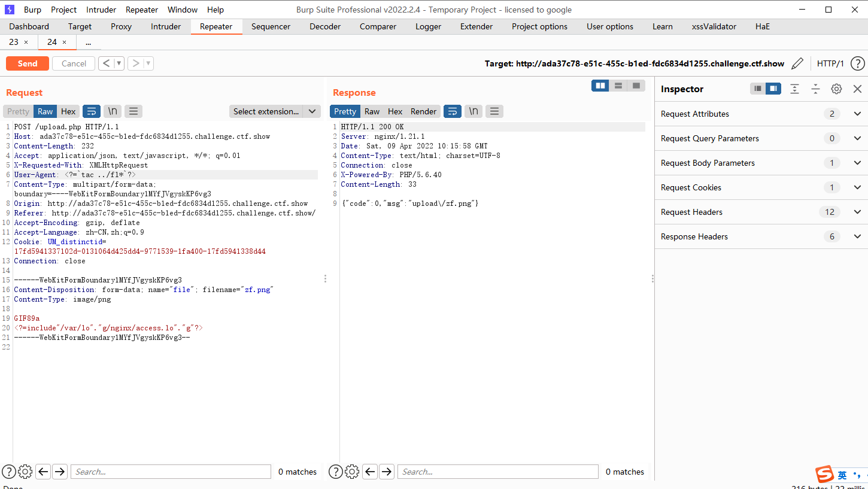Switch to Proxy tab
This screenshot has height=489, width=868.
pos(121,26)
